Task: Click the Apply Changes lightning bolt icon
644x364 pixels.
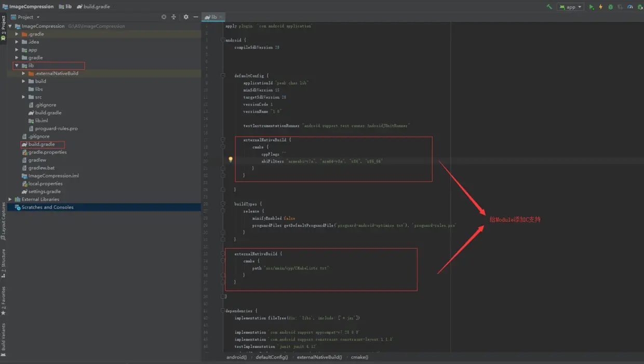Action: tap(601, 7)
